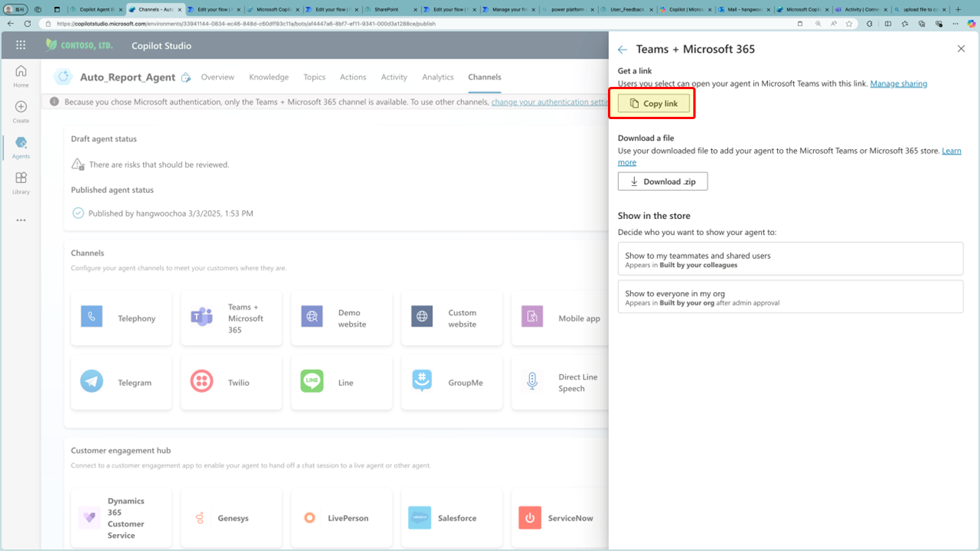Click 'There are risks that should be reviewed.'

coord(159,164)
